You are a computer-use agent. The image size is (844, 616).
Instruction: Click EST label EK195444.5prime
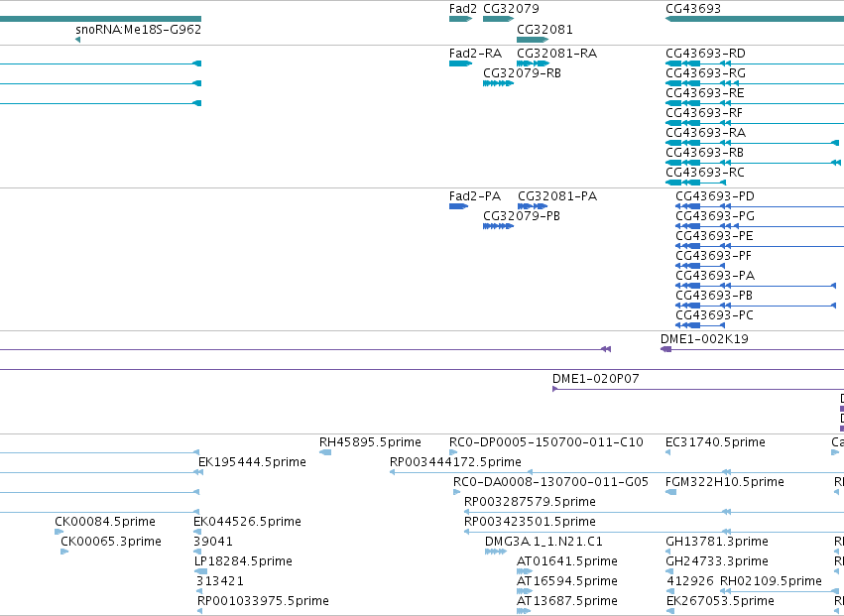(x=252, y=462)
